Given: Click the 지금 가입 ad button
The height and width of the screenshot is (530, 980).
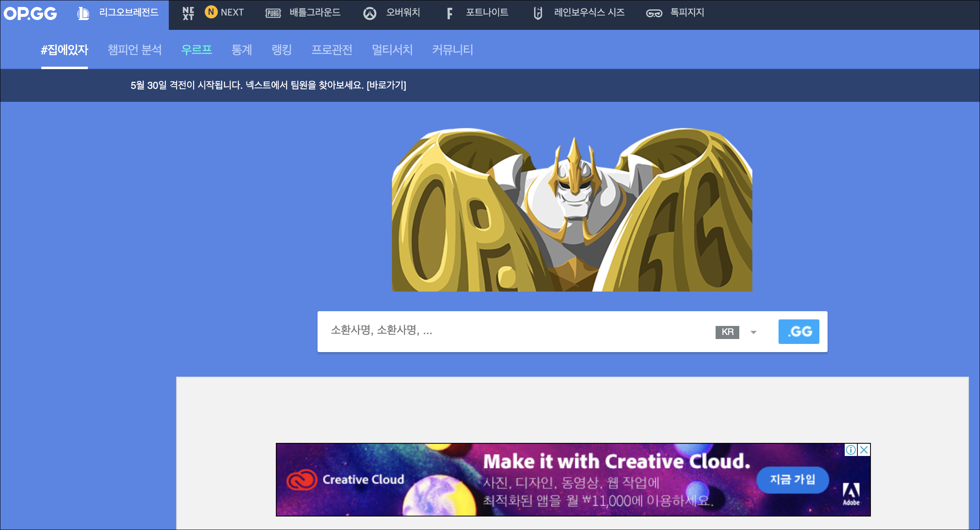Looking at the screenshot, I should click(x=792, y=479).
